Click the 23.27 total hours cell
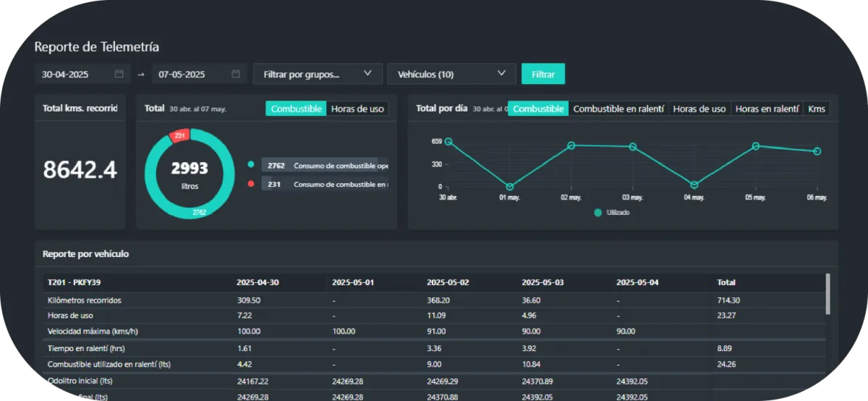 tap(726, 316)
